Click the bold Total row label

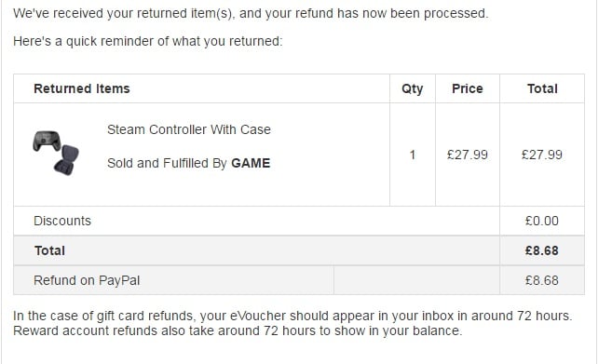tap(49, 250)
